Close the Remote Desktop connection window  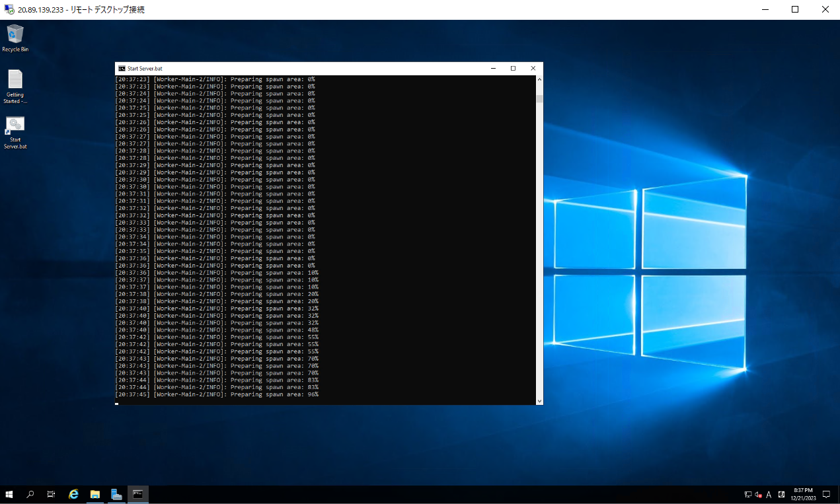tap(825, 9)
